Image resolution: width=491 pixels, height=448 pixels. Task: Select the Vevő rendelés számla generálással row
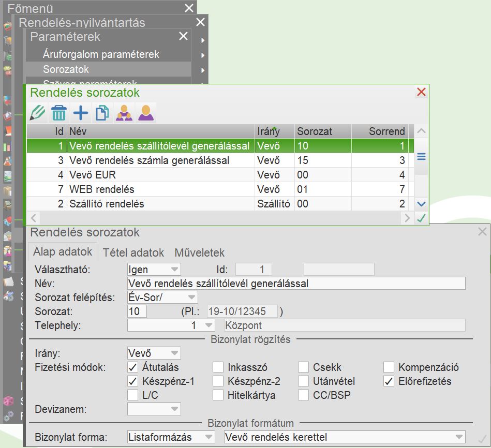pos(220,160)
